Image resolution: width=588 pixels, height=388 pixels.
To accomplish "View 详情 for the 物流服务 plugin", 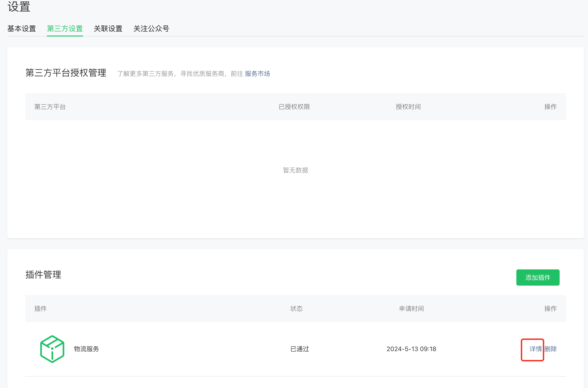I will (x=535, y=349).
